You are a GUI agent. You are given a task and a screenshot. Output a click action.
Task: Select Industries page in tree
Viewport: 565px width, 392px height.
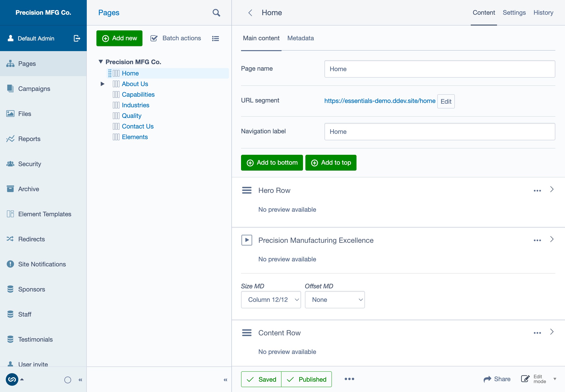point(135,105)
